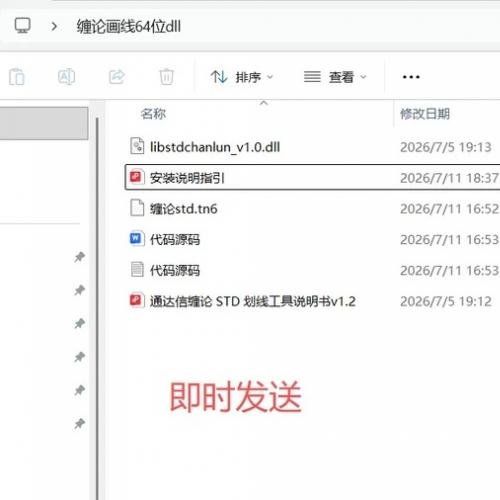Click the PDF icon of 通达信缠论 STD 划线工具说明书v1.2
500x500 pixels.
137,300
